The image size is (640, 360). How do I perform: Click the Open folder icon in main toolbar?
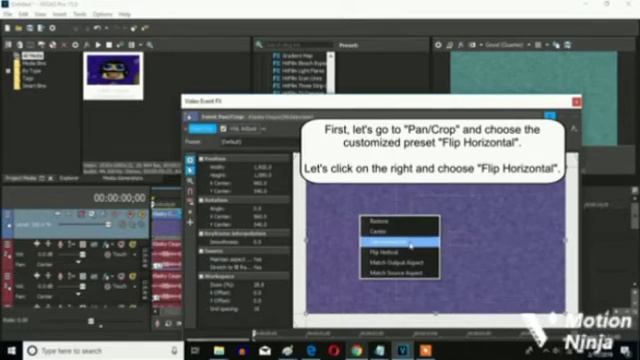tap(19, 28)
